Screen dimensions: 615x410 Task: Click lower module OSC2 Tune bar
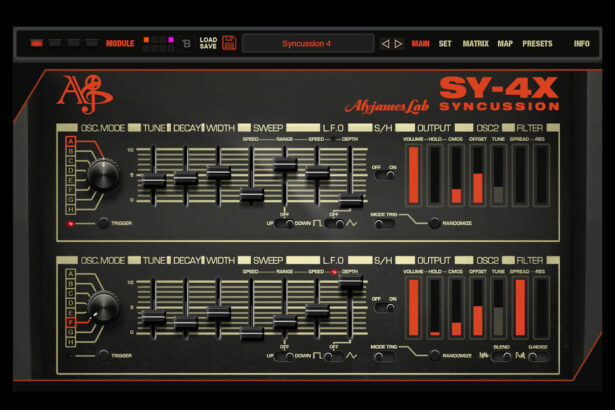coord(499,308)
